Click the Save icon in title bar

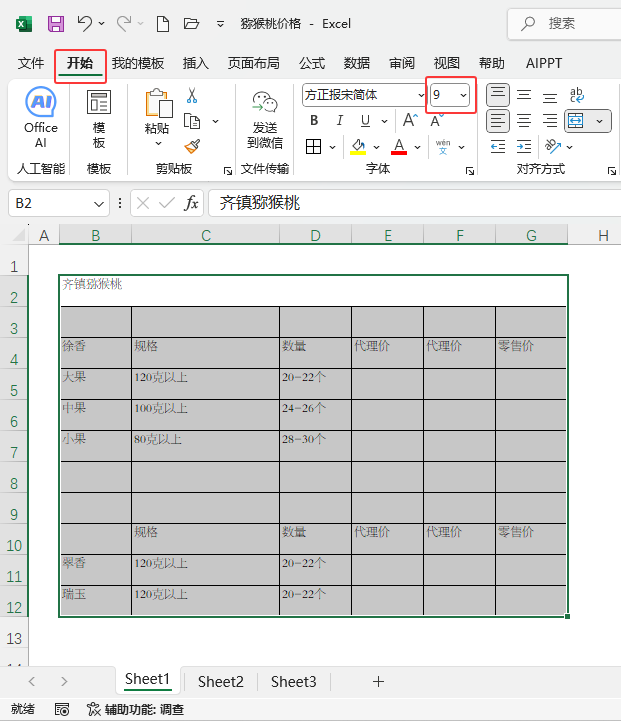[x=56, y=23]
